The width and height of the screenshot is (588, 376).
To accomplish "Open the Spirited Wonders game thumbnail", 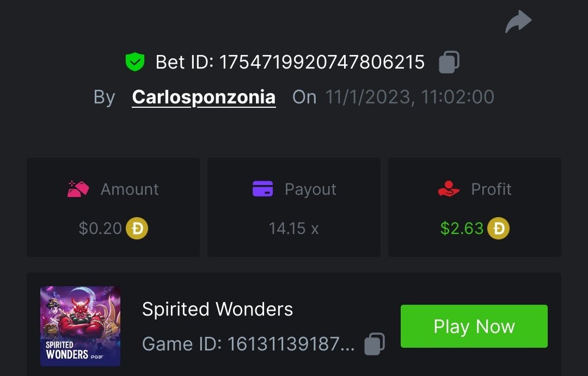I will click(x=80, y=326).
